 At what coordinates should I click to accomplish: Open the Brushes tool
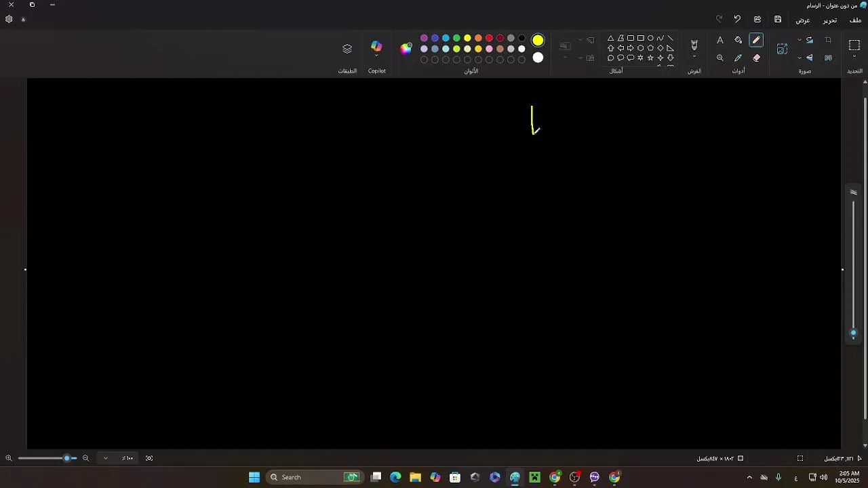[694, 45]
